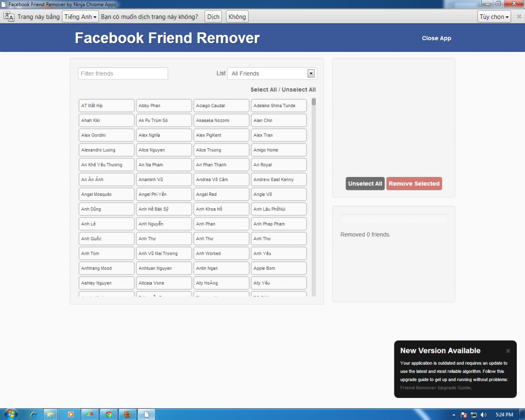
Task: Select friend Anh Tom
Action: 107,253
